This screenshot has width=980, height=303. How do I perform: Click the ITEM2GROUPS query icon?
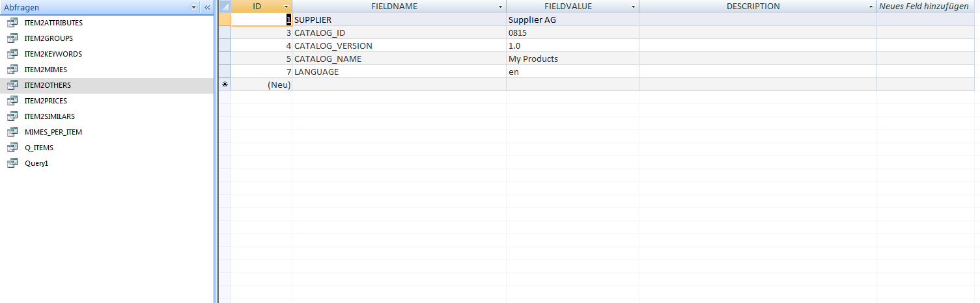click(12, 38)
